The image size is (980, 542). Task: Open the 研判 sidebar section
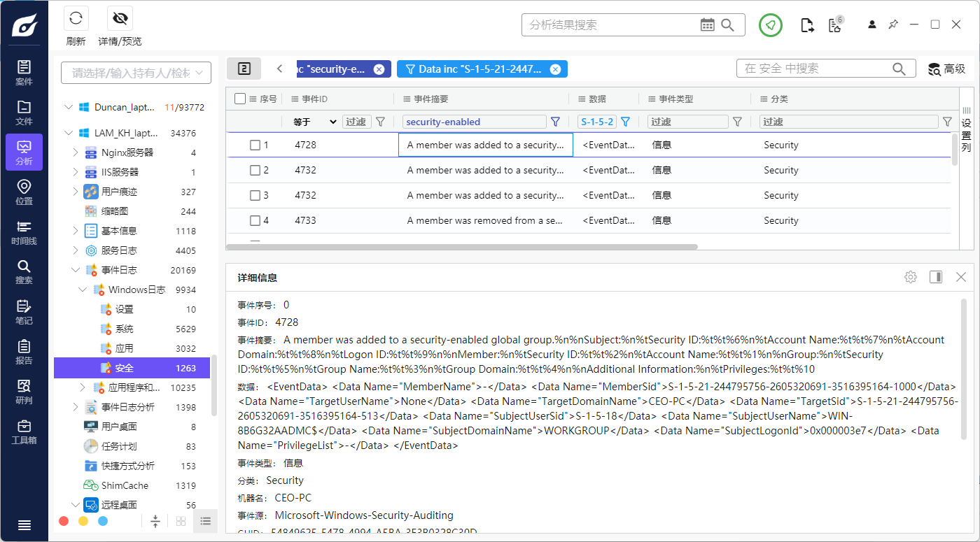coord(24,391)
